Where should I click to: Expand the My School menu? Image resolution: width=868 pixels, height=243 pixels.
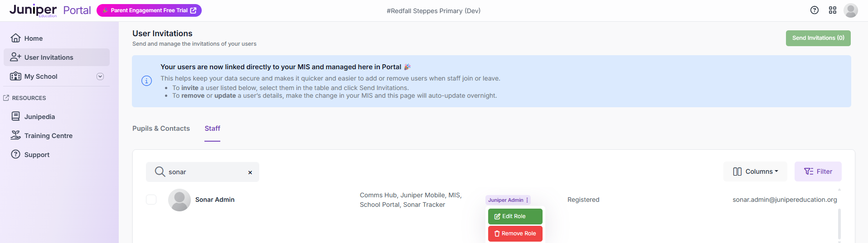(x=100, y=76)
